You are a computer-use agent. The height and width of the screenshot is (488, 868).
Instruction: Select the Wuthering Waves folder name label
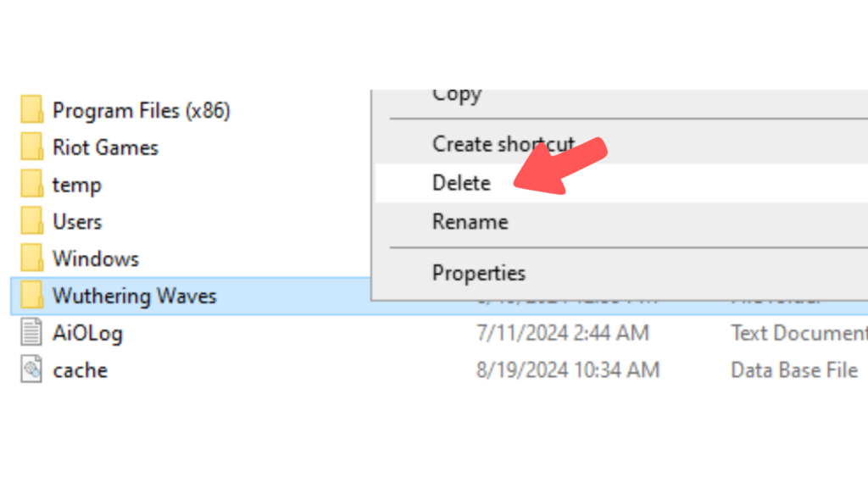pos(136,295)
